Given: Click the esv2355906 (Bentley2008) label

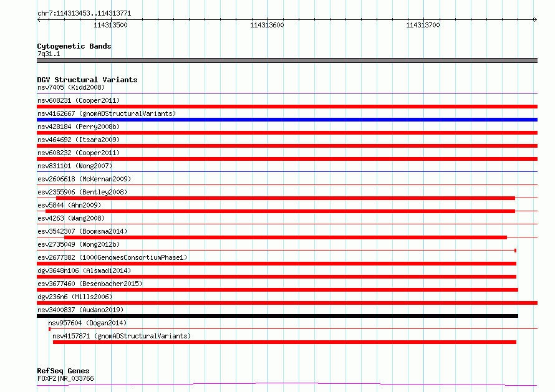Looking at the screenshot, I should 82,192.
